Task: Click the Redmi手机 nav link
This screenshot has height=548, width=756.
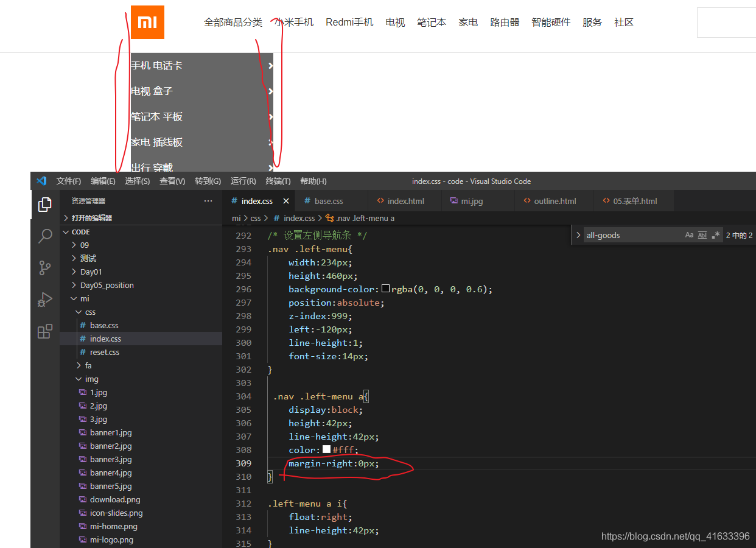Action: click(x=349, y=23)
